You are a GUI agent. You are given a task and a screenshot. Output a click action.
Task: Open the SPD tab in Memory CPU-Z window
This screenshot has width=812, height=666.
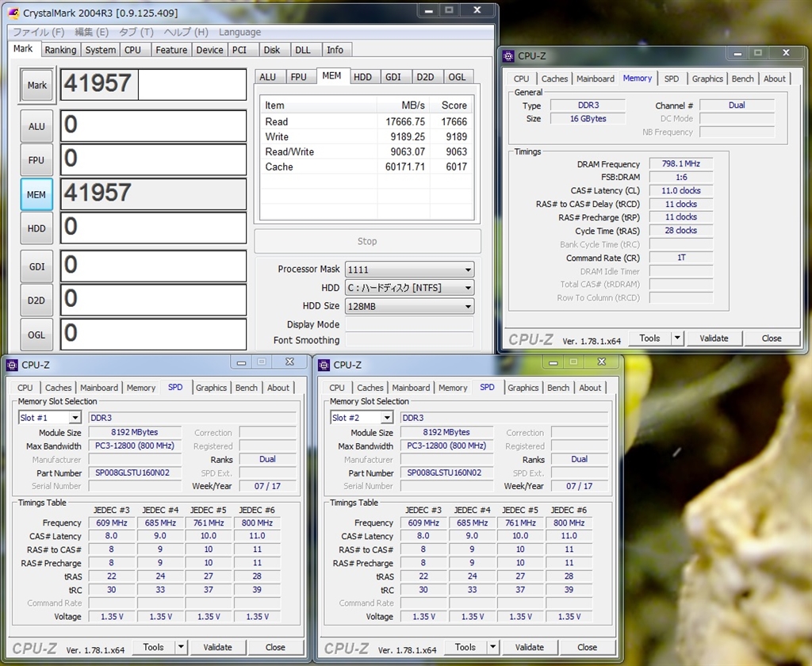point(672,78)
